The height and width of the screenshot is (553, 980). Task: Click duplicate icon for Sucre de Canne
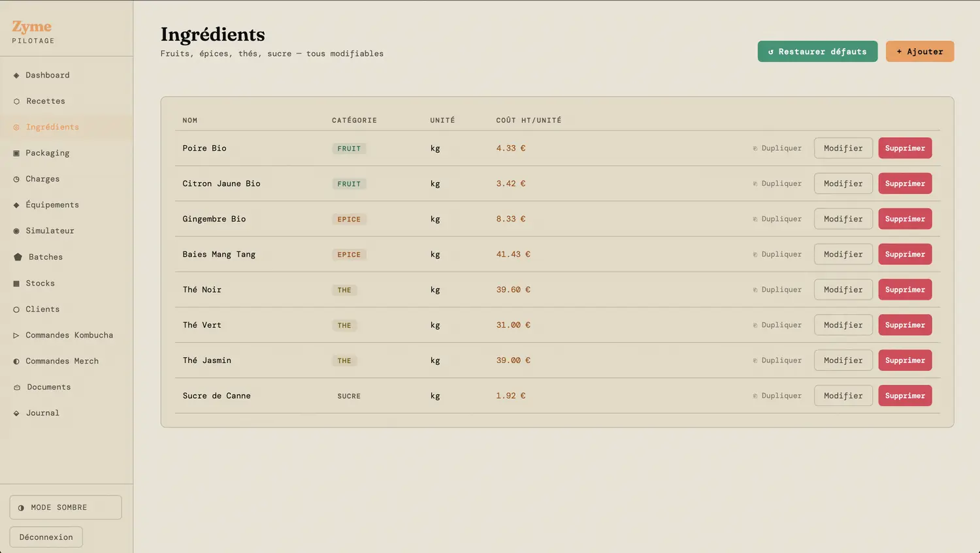click(x=755, y=396)
